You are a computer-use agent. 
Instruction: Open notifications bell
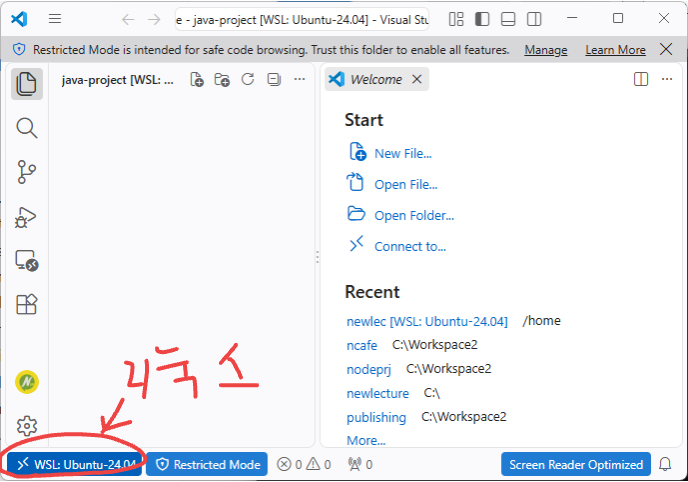(665, 464)
